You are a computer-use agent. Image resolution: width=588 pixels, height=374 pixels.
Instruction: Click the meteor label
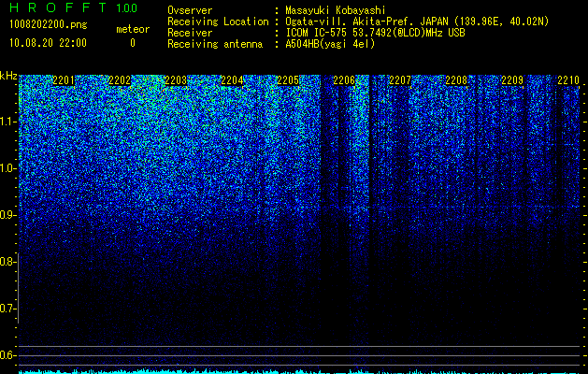[x=133, y=29]
